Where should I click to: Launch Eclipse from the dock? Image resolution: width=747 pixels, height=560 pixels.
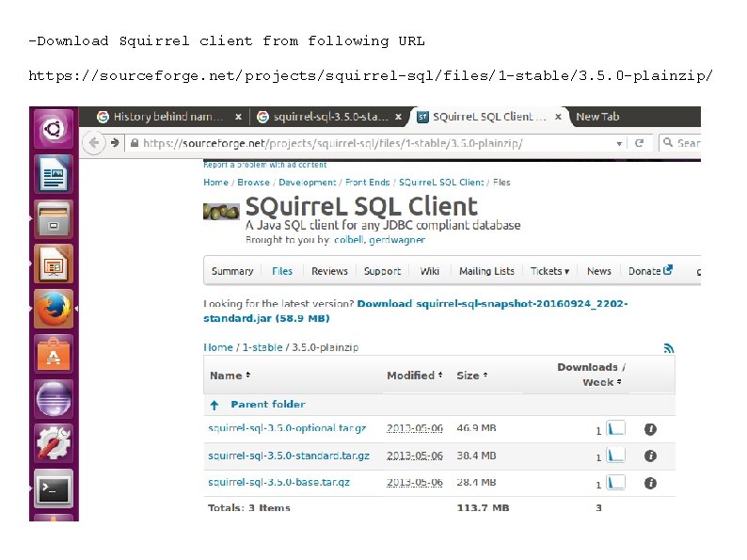pos(54,398)
